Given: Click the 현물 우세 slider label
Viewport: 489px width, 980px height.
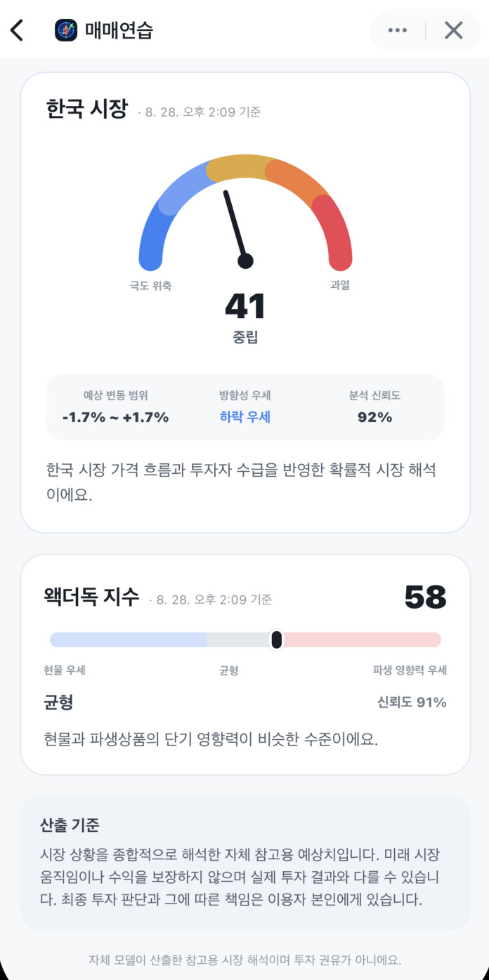Looking at the screenshot, I should click(65, 670).
